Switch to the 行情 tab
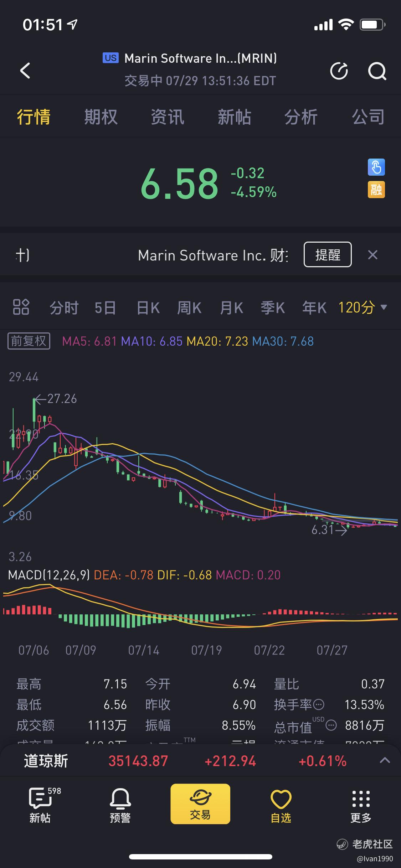 [x=34, y=117]
